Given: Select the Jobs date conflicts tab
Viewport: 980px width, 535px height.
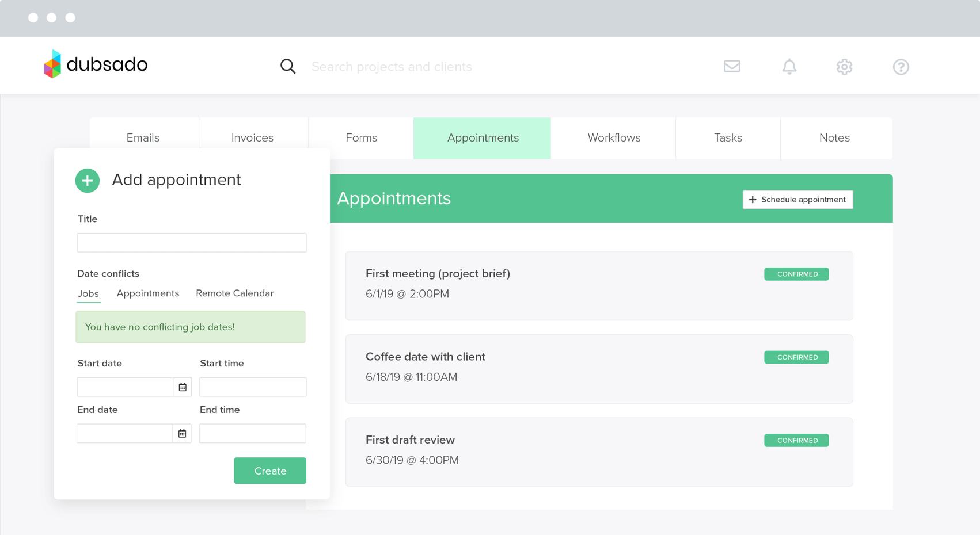Looking at the screenshot, I should click(88, 294).
